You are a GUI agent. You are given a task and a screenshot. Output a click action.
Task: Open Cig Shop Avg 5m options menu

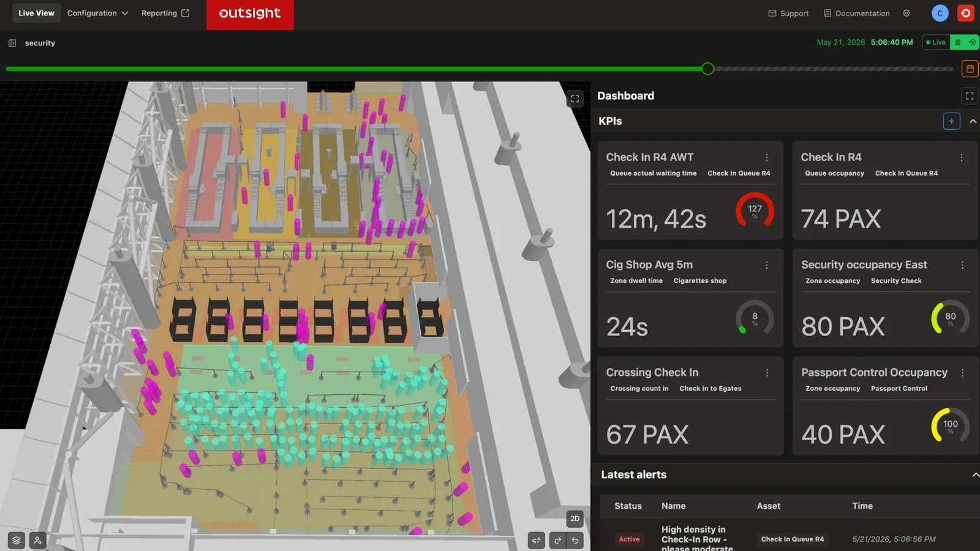tap(766, 265)
